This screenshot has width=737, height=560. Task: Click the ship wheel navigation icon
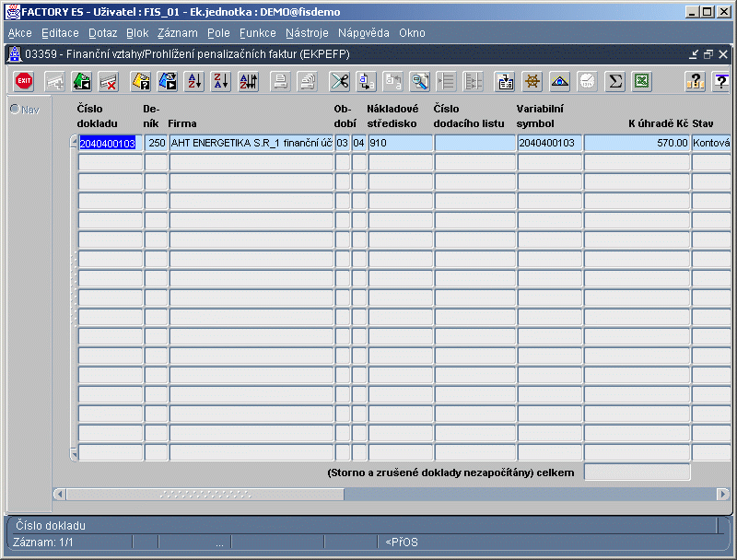pos(532,81)
